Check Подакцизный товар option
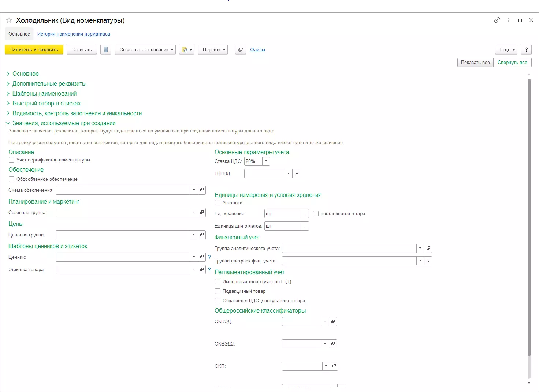This screenshot has width=539, height=392. coord(218,291)
